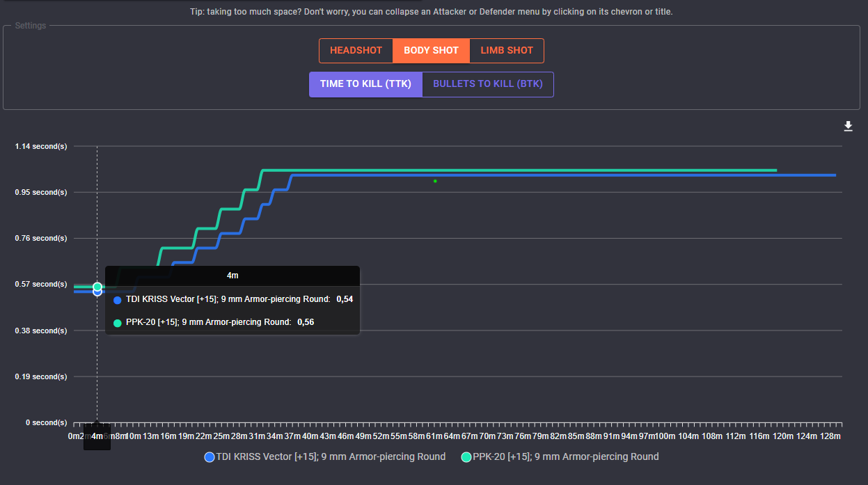
Task: Click the 46m distance label on x-axis
Action: [x=346, y=436]
